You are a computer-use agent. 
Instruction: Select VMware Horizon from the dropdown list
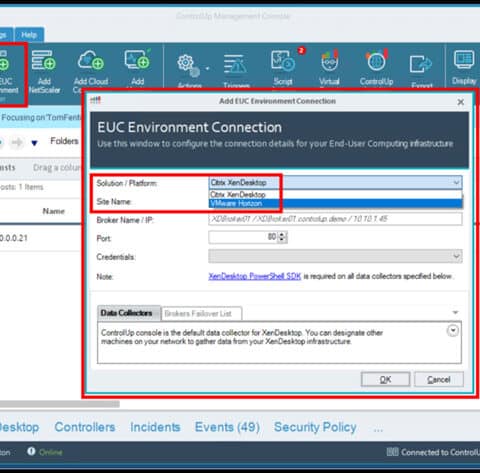point(335,203)
